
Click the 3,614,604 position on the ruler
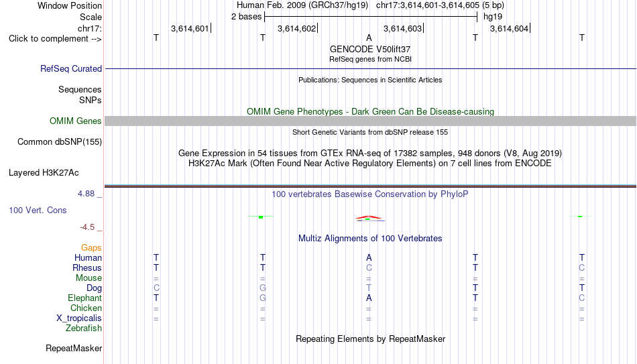pyautogui.click(x=509, y=28)
